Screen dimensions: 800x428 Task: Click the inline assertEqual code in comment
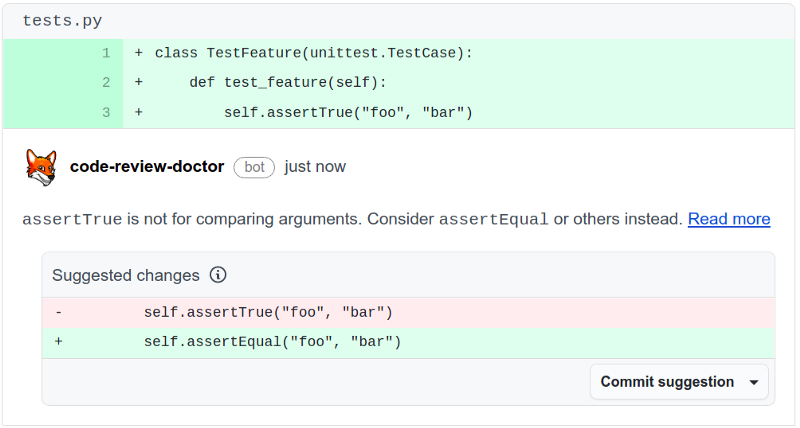494,220
